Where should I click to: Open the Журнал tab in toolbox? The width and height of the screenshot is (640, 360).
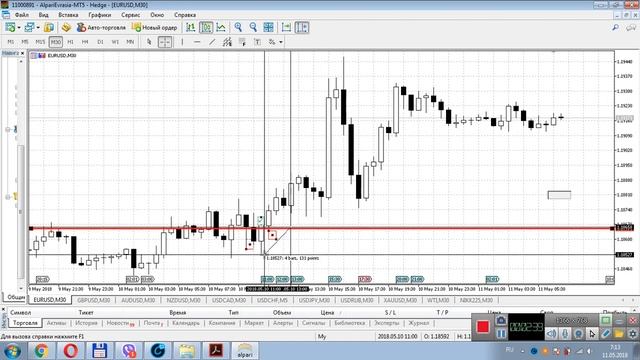pyautogui.click(x=419, y=323)
